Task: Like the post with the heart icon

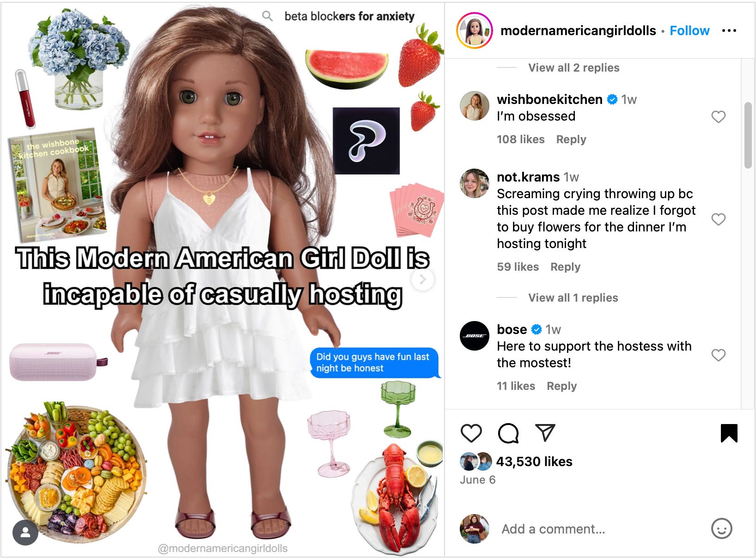Action: (471, 433)
